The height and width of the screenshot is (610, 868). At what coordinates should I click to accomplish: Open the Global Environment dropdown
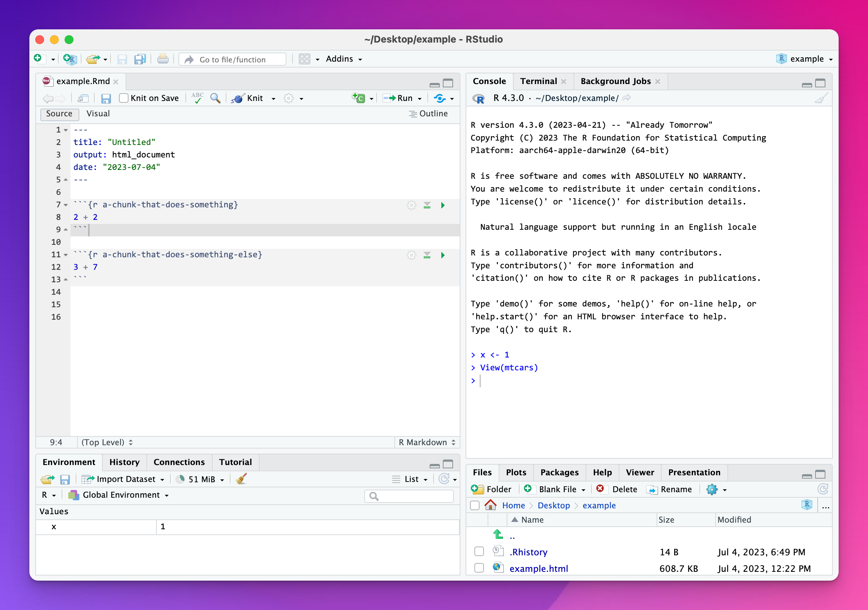[118, 495]
